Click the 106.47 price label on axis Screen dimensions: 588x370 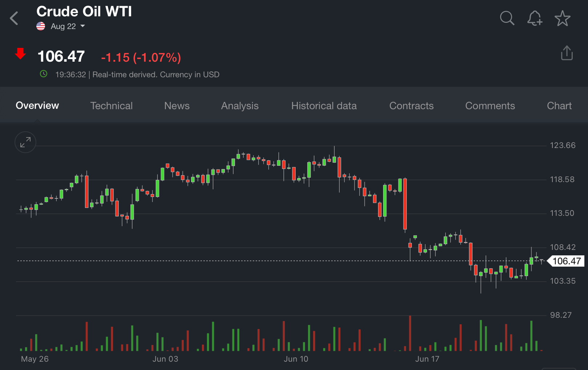[566, 261]
